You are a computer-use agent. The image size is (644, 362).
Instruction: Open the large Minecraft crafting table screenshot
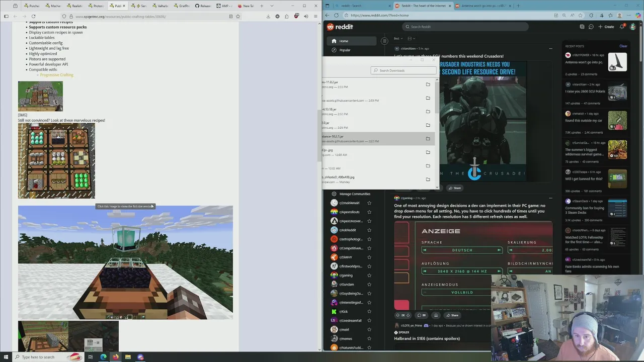pos(125,262)
